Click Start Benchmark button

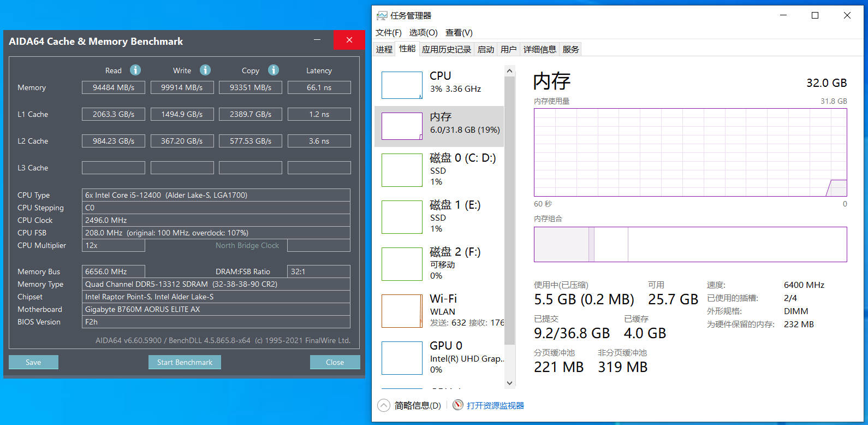[185, 362]
